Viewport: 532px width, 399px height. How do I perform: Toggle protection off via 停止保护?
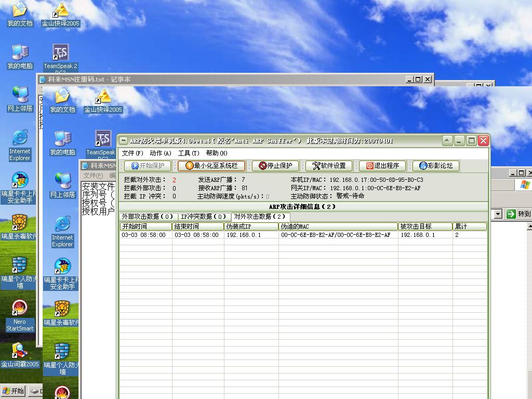click(275, 166)
